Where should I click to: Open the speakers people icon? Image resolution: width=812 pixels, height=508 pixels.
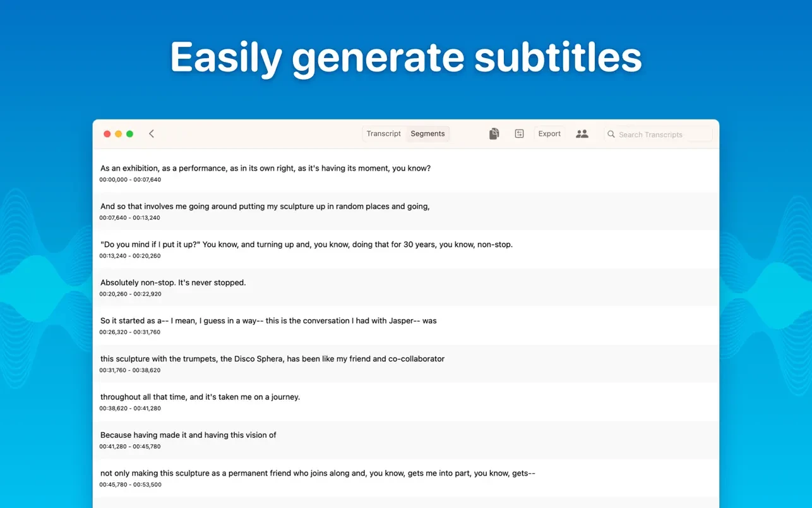[582, 134]
